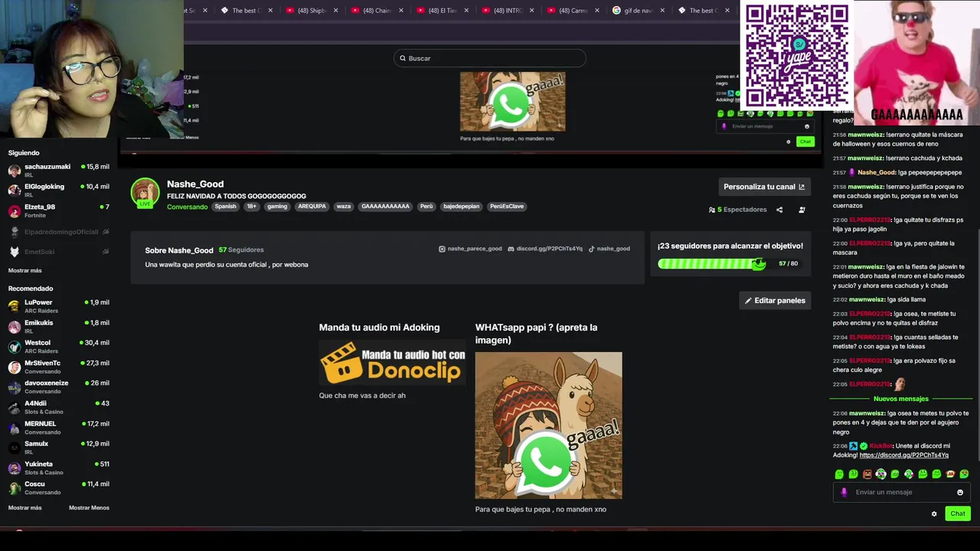Click the purple microphone icon in message box

[844, 492]
